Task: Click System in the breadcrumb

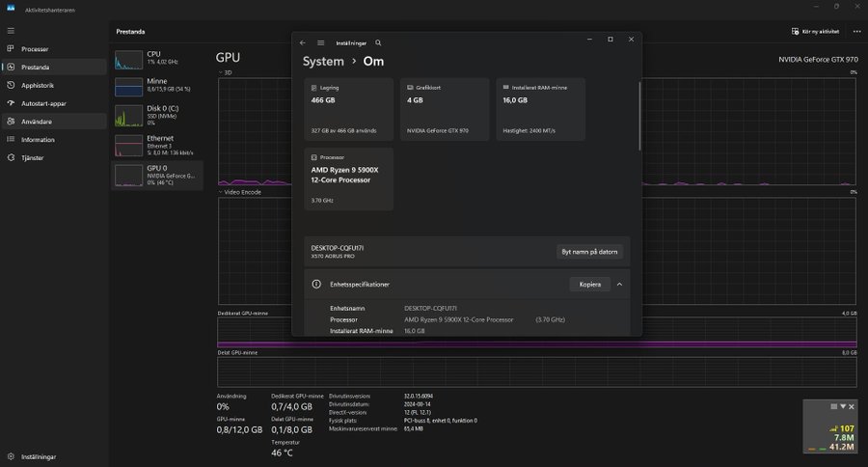Action: tap(323, 61)
